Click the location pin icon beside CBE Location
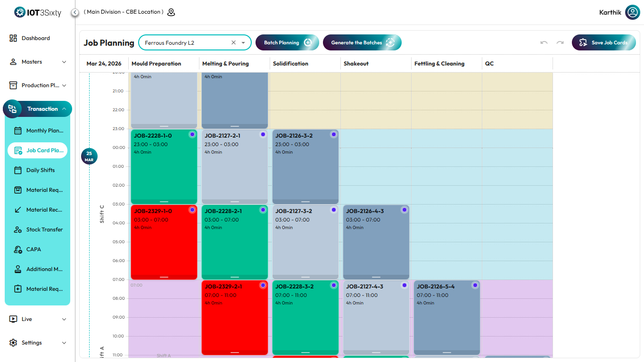Image resolution: width=644 pixels, height=362 pixels. (171, 12)
